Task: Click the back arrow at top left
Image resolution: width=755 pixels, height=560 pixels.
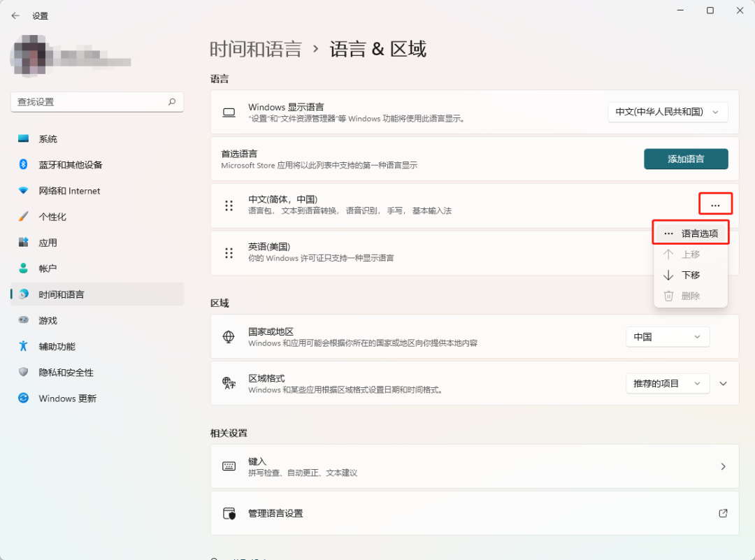Action: point(15,15)
